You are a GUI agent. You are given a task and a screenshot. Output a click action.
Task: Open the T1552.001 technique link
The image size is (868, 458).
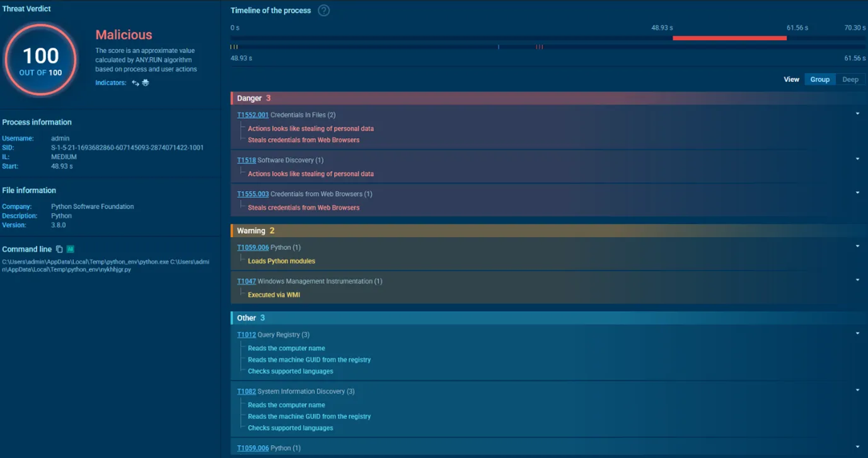click(253, 115)
